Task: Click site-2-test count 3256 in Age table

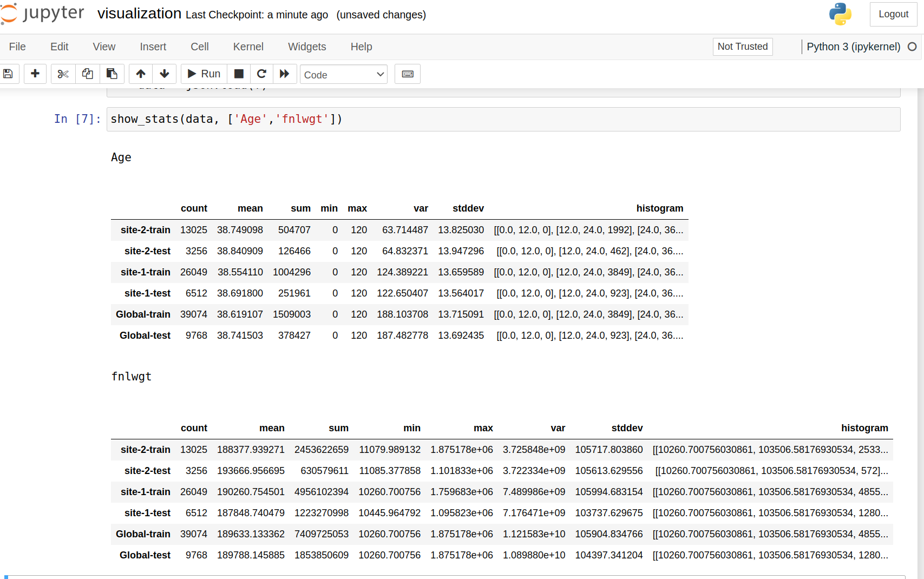Action: [196, 251]
